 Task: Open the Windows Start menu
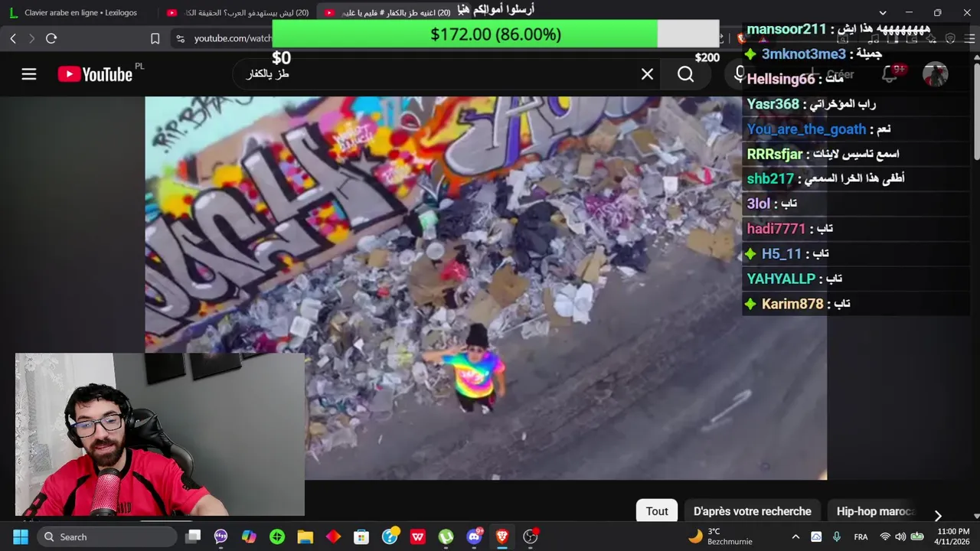(x=21, y=537)
